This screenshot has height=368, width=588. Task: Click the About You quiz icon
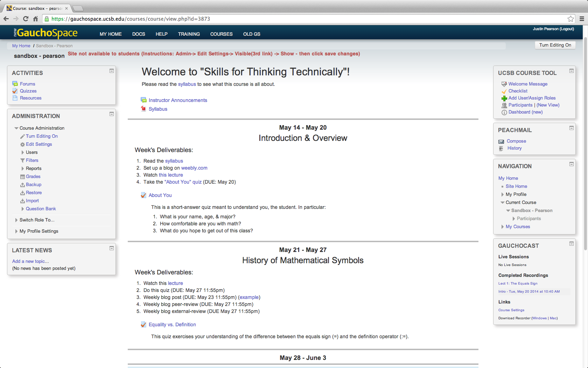click(x=143, y=195)
